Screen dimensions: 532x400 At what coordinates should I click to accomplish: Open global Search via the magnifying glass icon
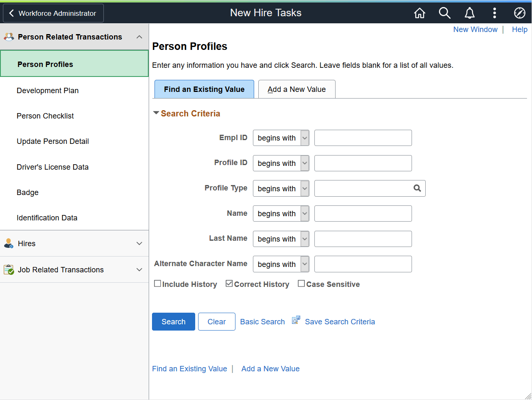[444, 13]
